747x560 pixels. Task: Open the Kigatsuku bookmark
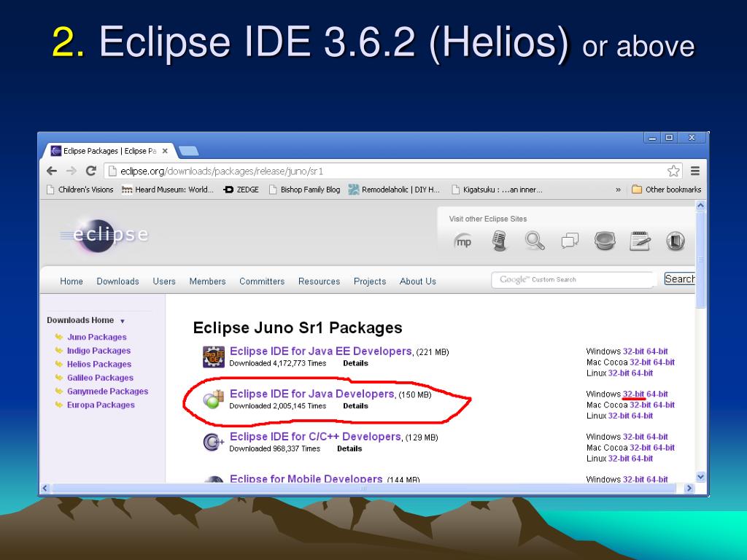coord(497,190)
